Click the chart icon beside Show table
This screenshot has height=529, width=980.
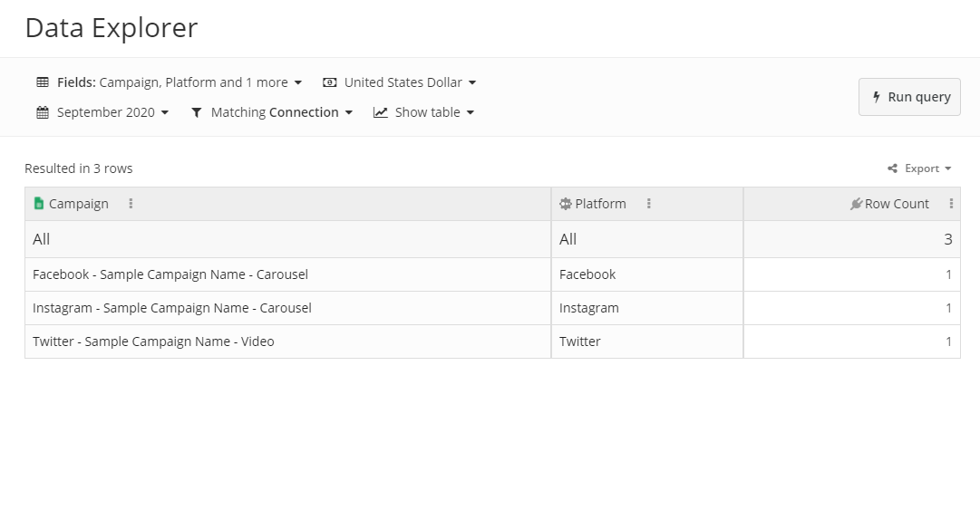coord(380,111)
